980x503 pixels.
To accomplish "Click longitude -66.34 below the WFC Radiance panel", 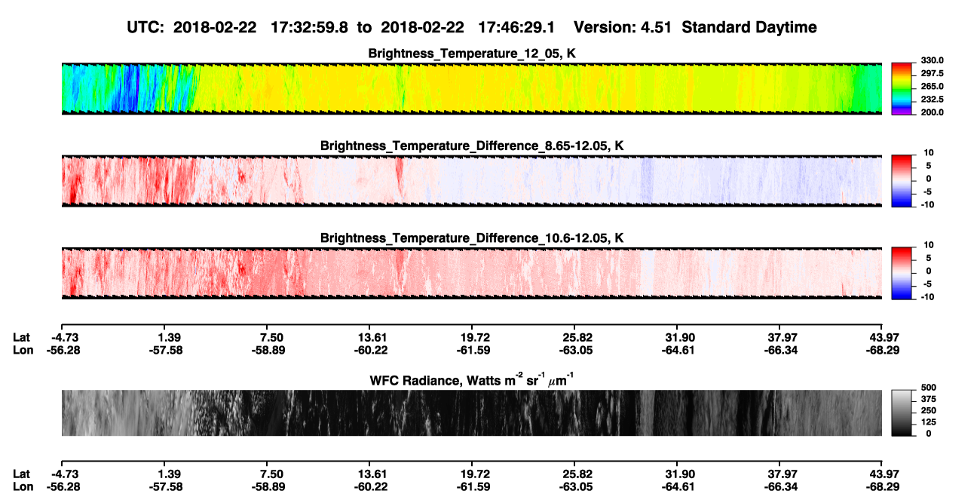I will (x=779, y=487).
